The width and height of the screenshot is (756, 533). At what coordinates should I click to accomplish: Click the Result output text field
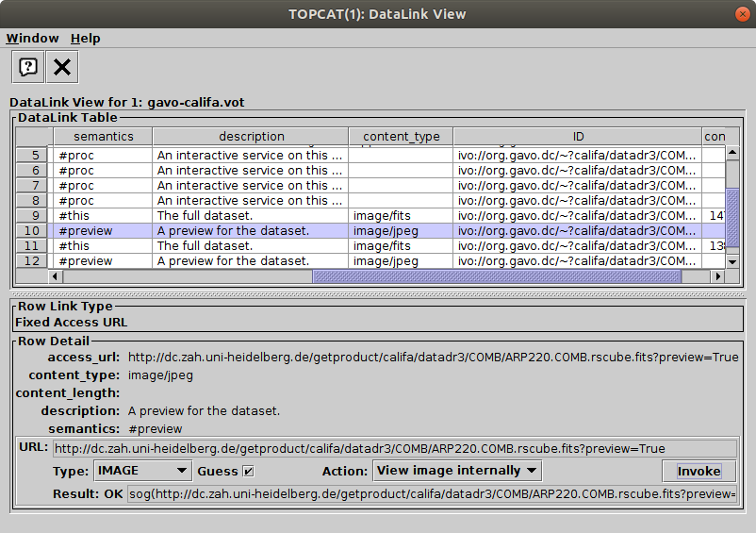(x=432, y=494)
